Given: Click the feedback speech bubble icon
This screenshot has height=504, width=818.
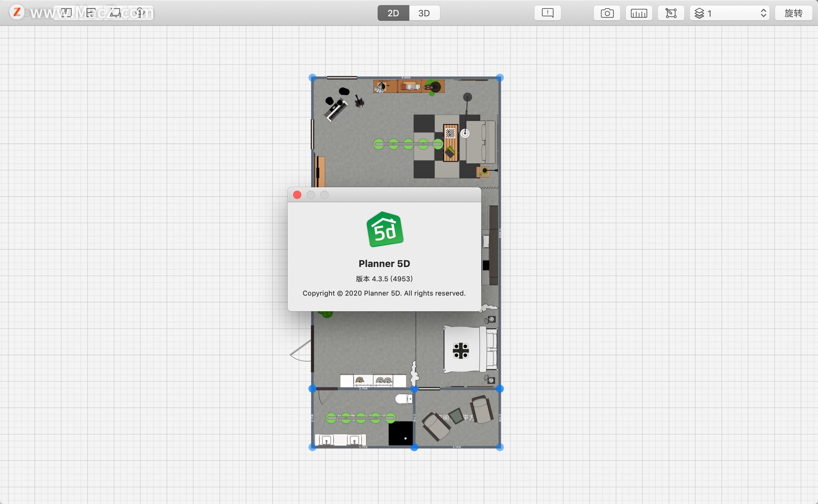Looking at the screenshot, I should (547, 13).
